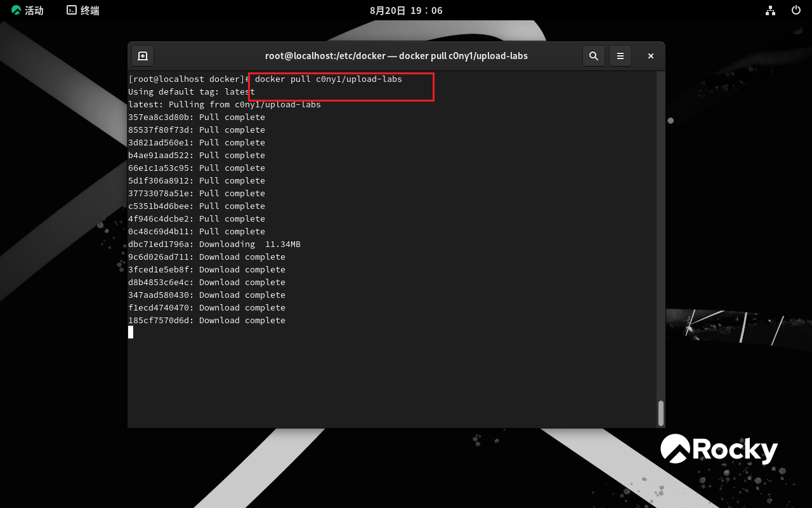Image resolution: width=812 pixels, height=508 pixels.
Task: Toggle the system status menu open
Action: [x=796, y=10]
